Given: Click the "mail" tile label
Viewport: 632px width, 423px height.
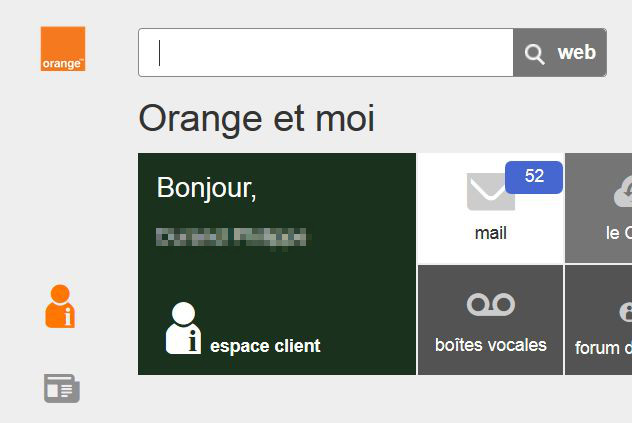Looking at the screenshot, I should [x=490, y=233].
